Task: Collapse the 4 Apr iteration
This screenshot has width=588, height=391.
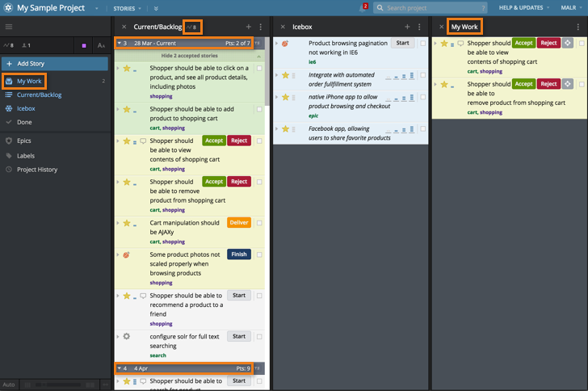Action: tap(120, 368)
